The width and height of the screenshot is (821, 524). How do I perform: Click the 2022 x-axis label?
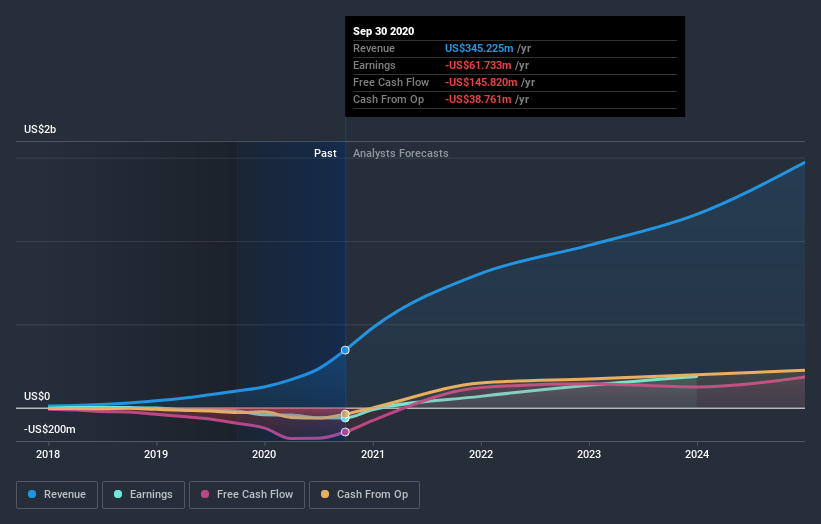pyautogui.click(x=481, y=454)
